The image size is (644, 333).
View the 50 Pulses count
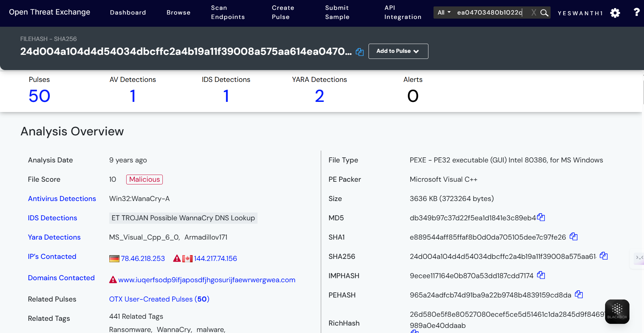[x=39, y=96]
